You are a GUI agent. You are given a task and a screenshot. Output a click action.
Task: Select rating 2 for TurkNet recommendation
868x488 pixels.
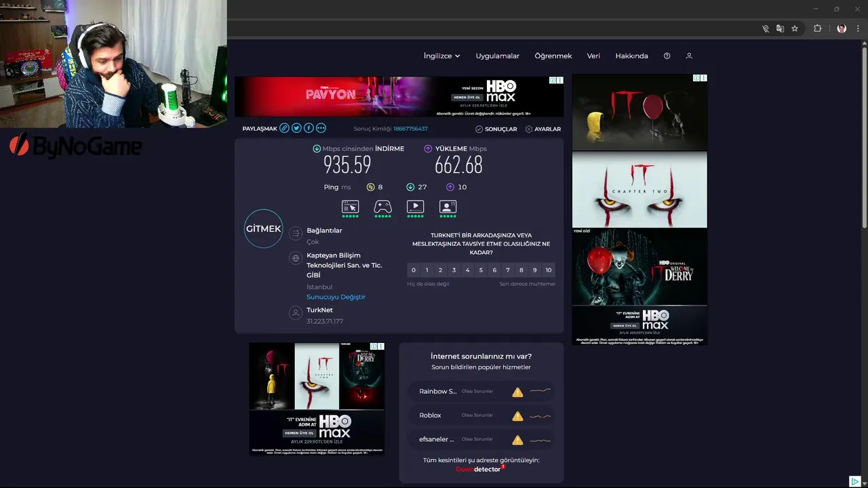click(440, 270)
